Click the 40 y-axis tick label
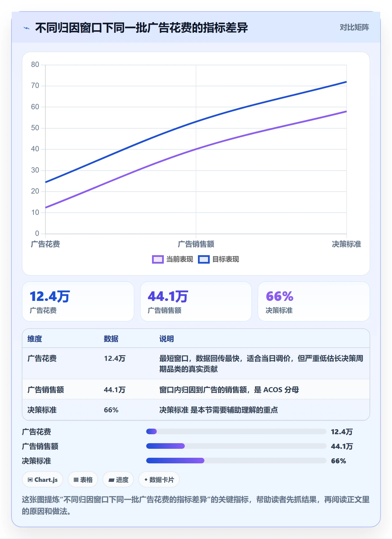Screen dimensions: 392x539 [x=35, y=149]
